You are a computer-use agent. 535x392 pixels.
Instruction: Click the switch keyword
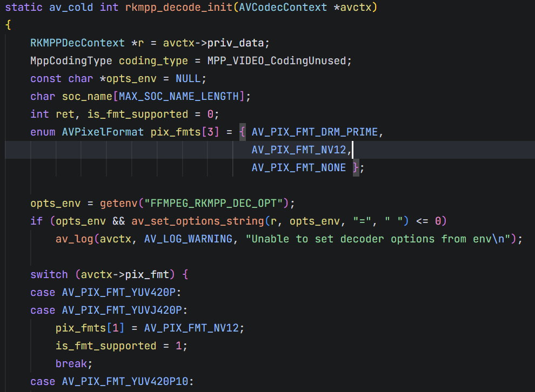49,274
